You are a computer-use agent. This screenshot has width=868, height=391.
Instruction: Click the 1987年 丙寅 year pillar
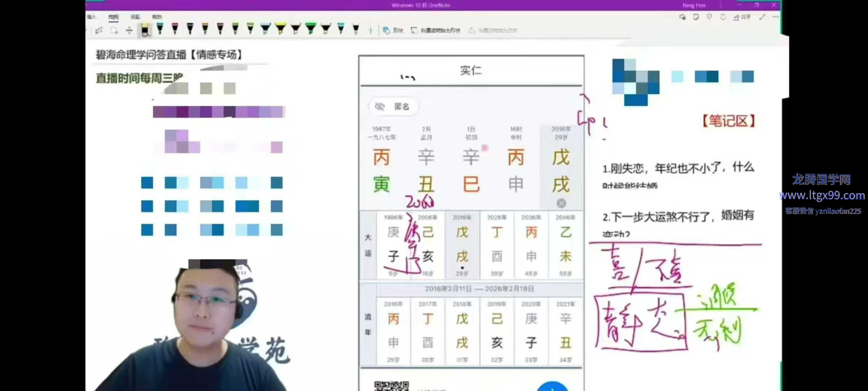click(x=382, y=160)
